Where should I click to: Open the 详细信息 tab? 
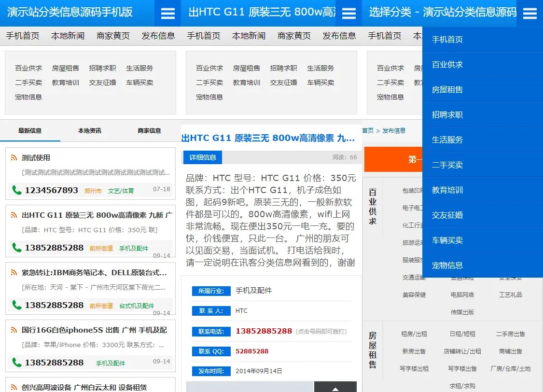[203, 157]
